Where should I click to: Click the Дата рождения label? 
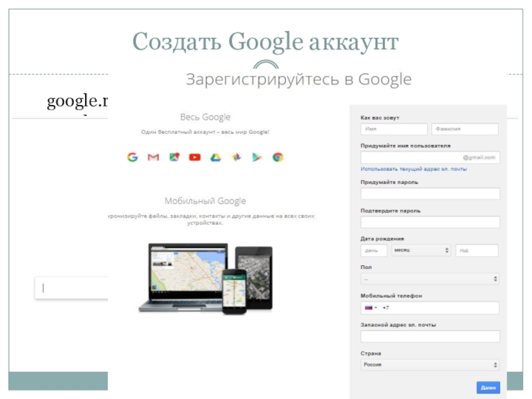(x=382, y=239)
